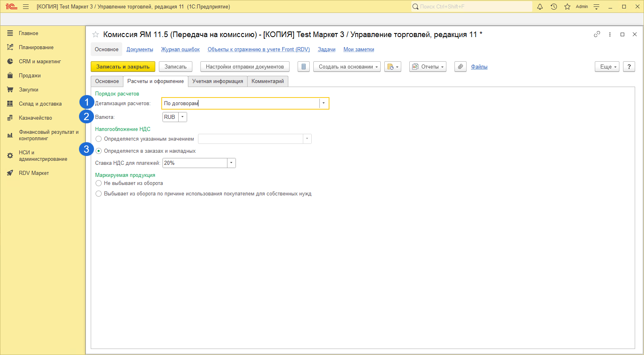Open 'Объекты к отражению в учете Front (RDV)'
The height and width of the screenshot is (355, 644).
259,50
